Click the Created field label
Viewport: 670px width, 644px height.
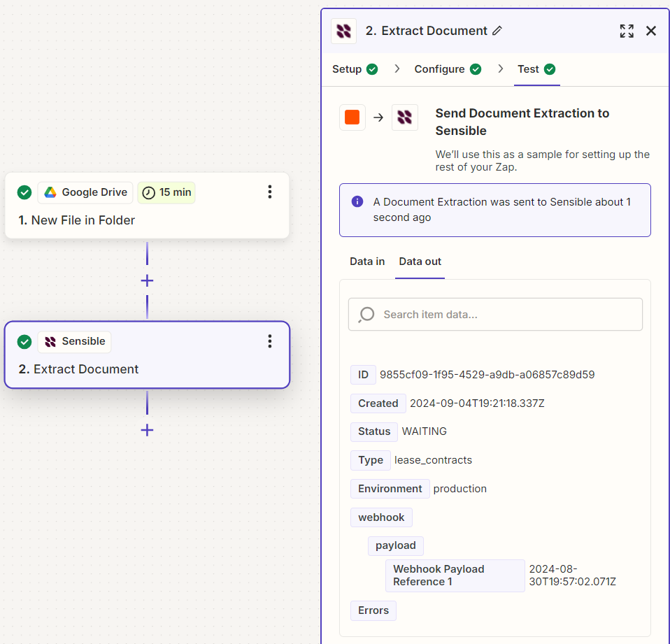tap(378, 403)
